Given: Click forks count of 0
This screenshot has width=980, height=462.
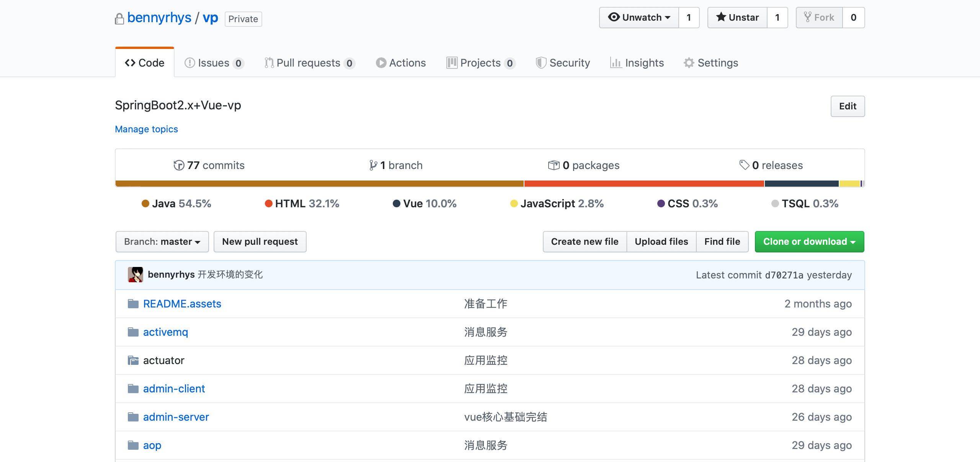Looking at the screenshot, I should [x=854, y=18].
